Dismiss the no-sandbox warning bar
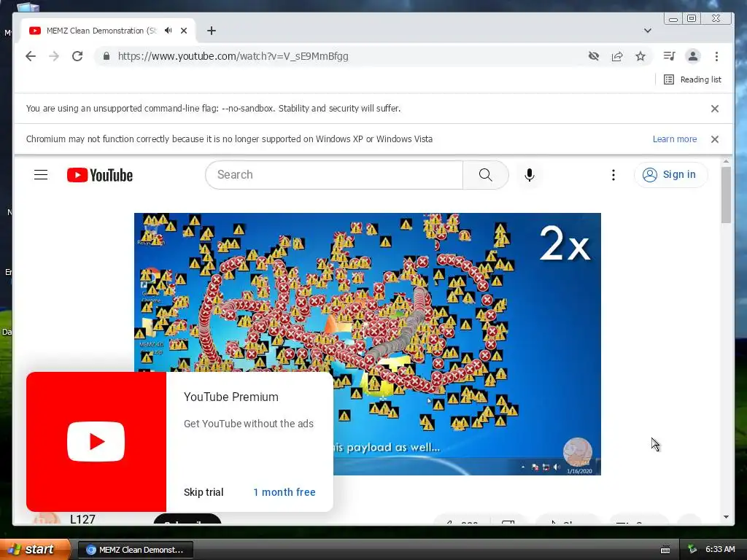The image size is (747, 560). 715,109
